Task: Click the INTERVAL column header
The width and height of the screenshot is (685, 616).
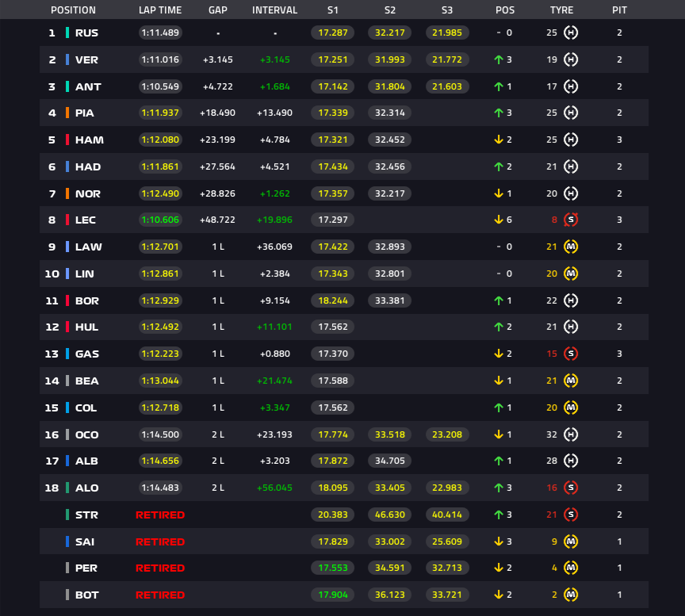Action: click(x=275, y=10)
